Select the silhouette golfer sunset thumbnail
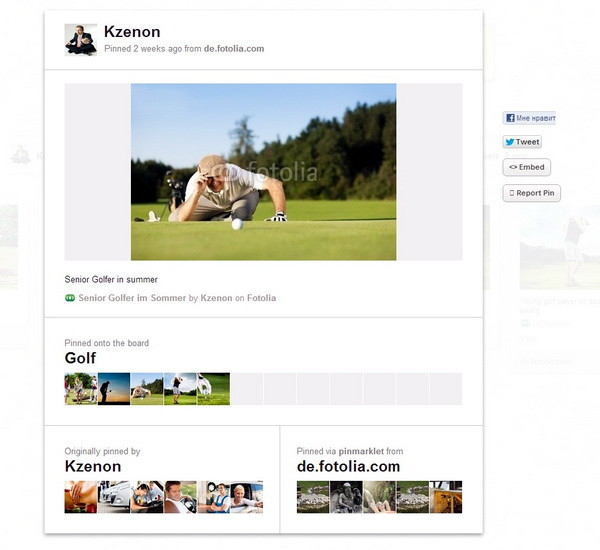This screenshot has width=600, height=550. (114, 389)
